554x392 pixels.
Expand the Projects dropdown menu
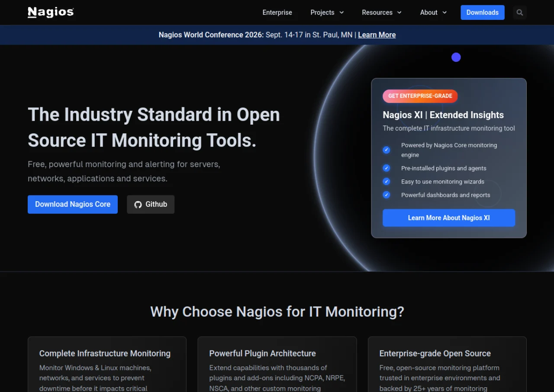[327, 13]
